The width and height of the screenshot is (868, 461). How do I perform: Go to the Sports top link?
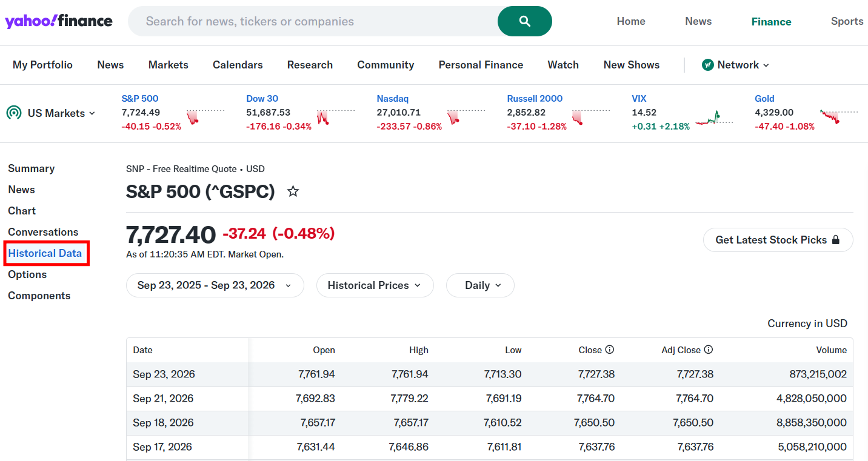[x=847, y=21]
